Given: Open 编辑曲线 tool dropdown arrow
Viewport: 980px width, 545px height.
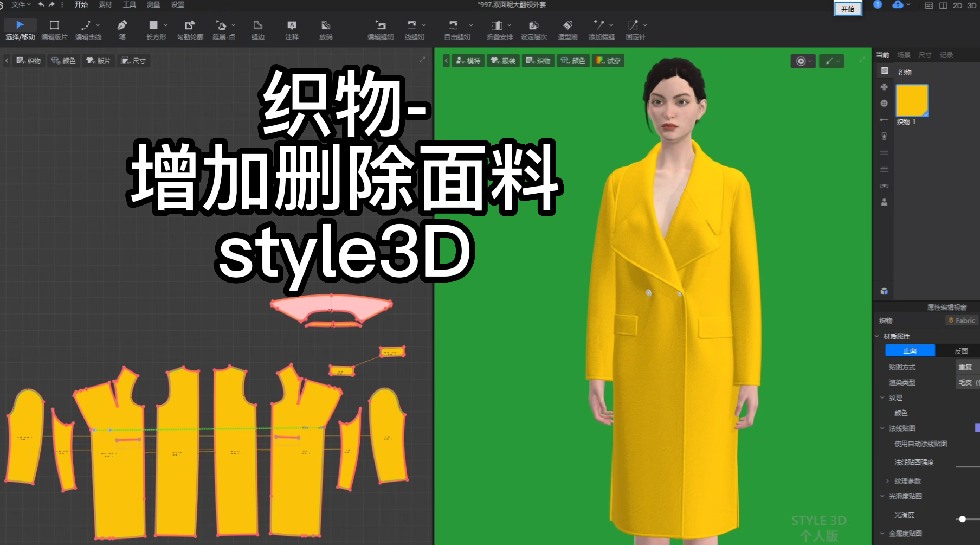Looking at the screenshot, I should coord(98,25).
